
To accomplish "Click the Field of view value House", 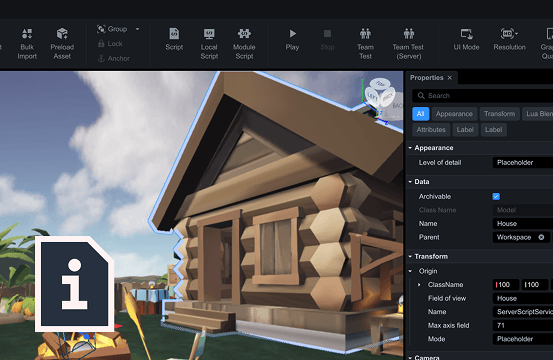I will tap(523, 298).
